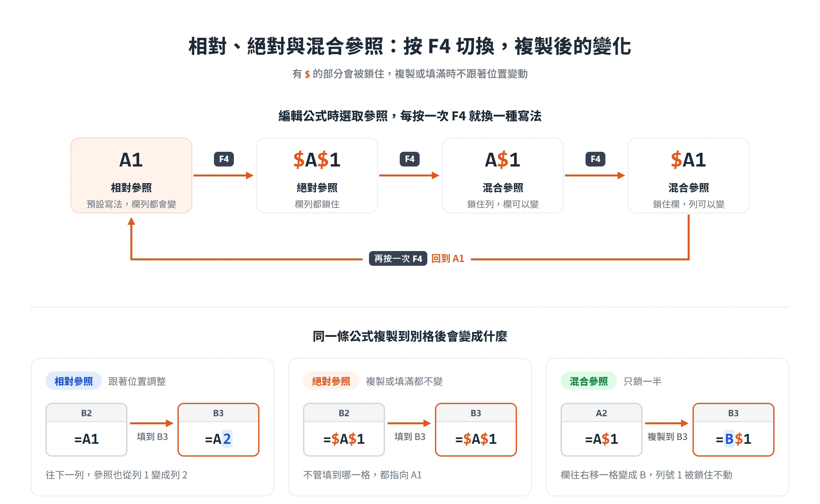820x504 pixels.
Task: Click the B3 cell containing =A2
Action: 218,430
